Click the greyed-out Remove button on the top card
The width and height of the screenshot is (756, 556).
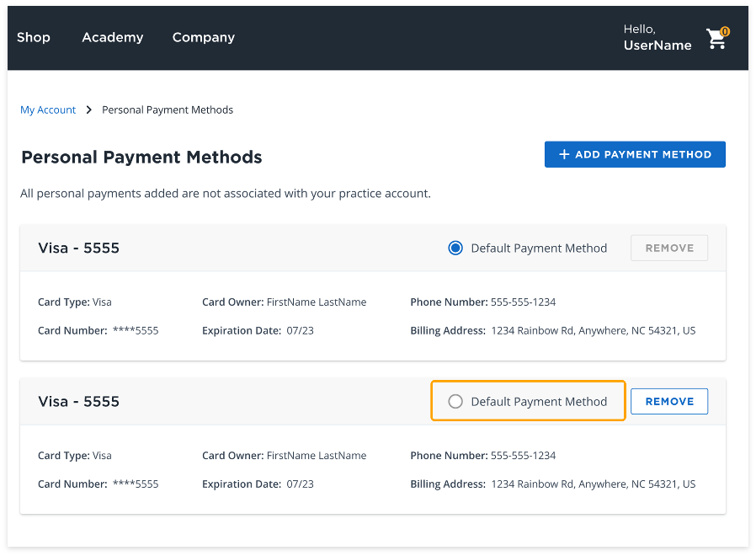pyautogui.click(x=669, y=248)
